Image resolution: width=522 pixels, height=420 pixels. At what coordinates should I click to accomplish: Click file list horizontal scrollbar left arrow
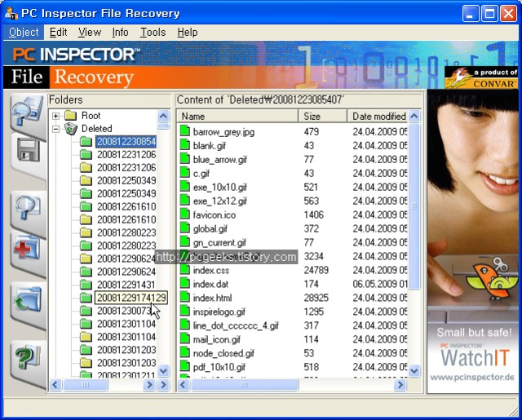pos(183,385)
